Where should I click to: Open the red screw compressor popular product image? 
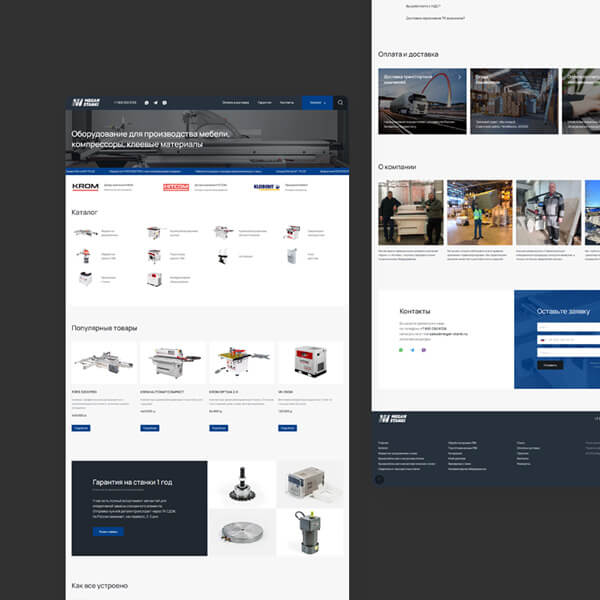click(x=310, y=362)
